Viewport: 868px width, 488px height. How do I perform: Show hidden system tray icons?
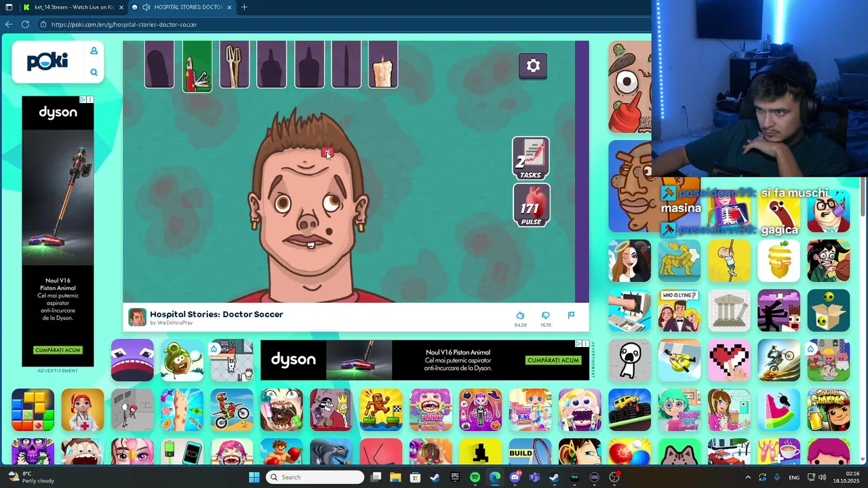point(748,477)
